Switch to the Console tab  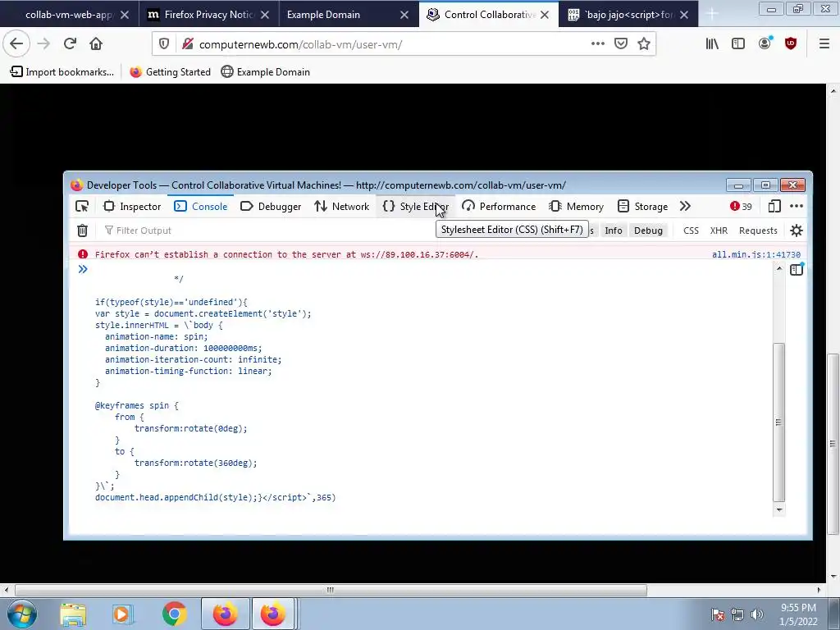pyautogui.click(x=201, y=206)
